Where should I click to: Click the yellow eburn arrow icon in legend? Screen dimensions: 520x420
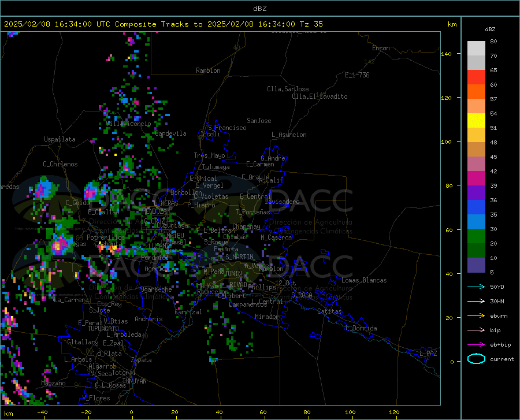click(476, 315)
